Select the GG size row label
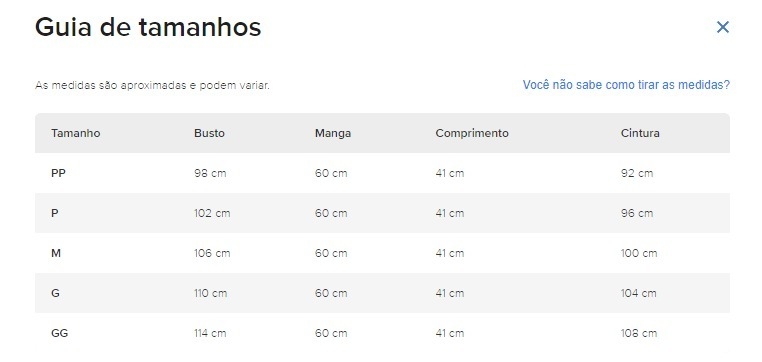The image size is (762, 362). point(59,333)
